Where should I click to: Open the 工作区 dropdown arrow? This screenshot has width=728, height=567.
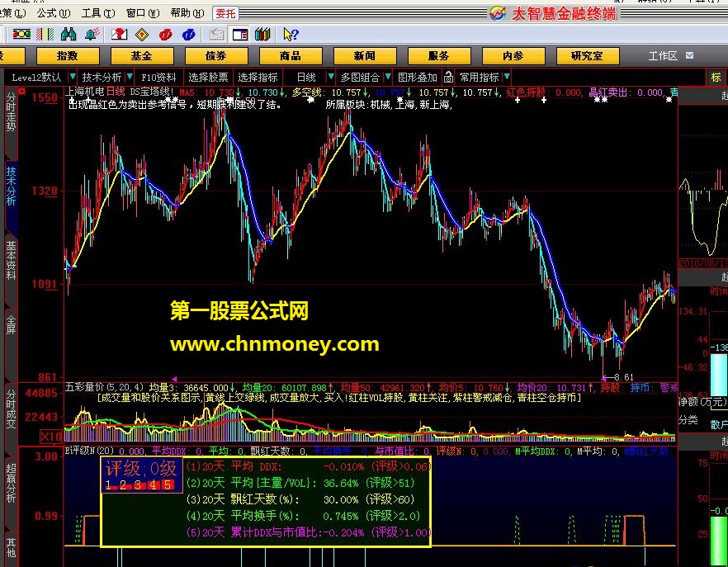(689, 56)
